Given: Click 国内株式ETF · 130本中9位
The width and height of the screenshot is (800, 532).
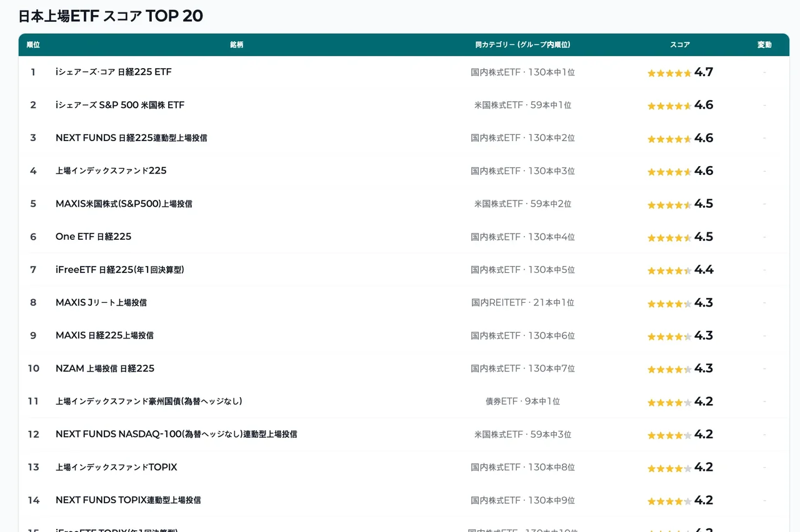Looking at the screenshot, I should (522, 500).
